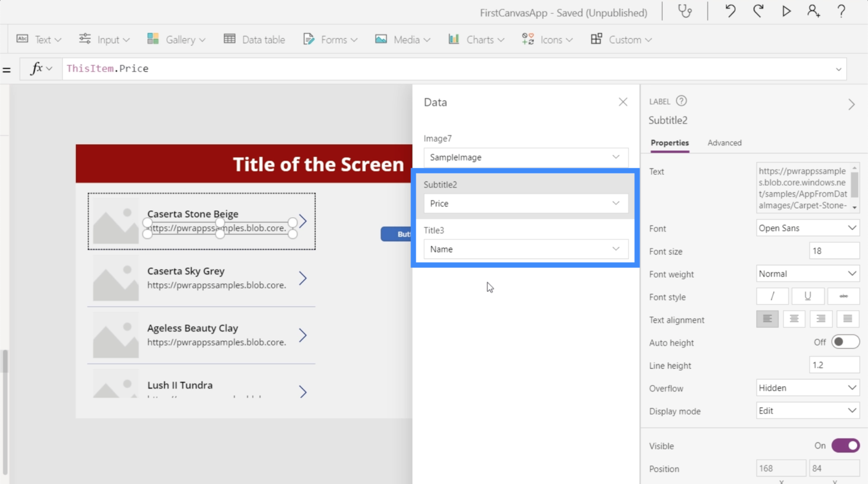Open the Subtitle2 Price dropdown
Screen dimensions: 868x484
click(x=526, y=203)
